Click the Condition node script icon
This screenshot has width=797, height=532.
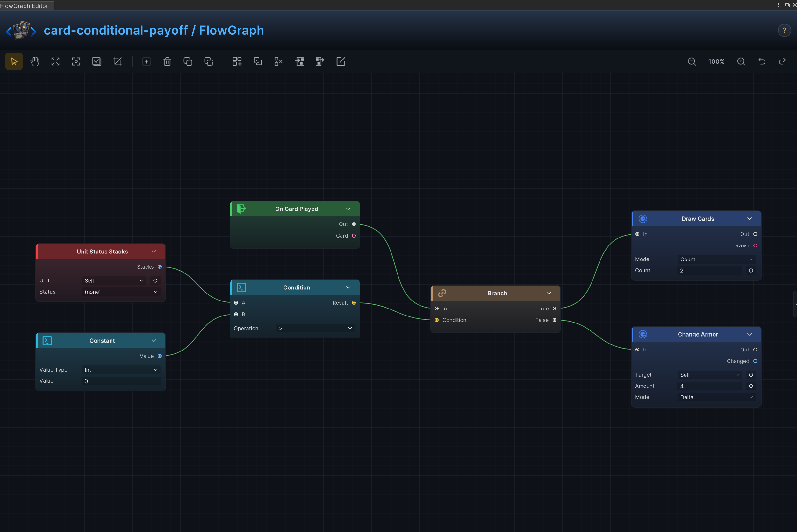click(x=241, y=287)
